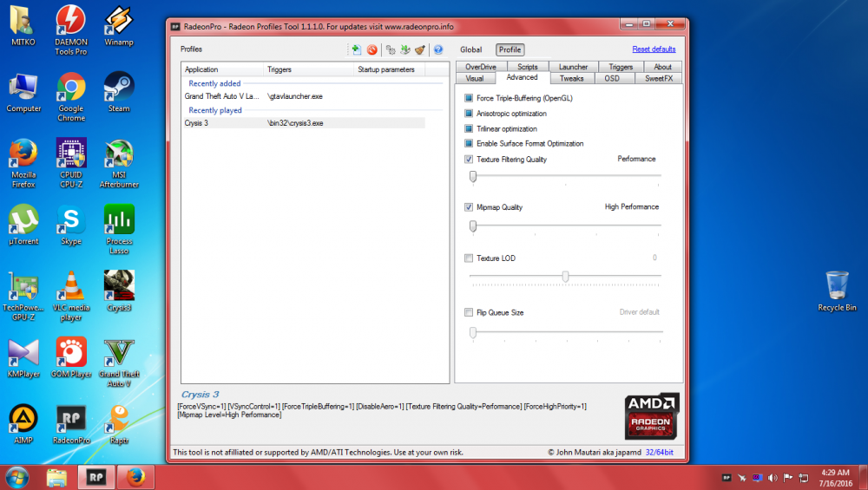Click the broom cleanup toolbar icon
Screen dimensions: 868x490
click(420, 49)
